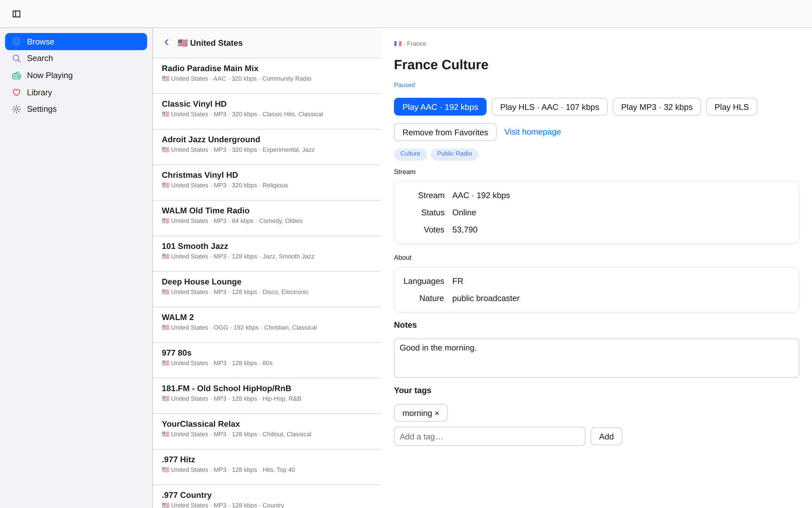This screenshot has height=508, width=812.
Task: Click the Online status value
Action: coord(464,213)
